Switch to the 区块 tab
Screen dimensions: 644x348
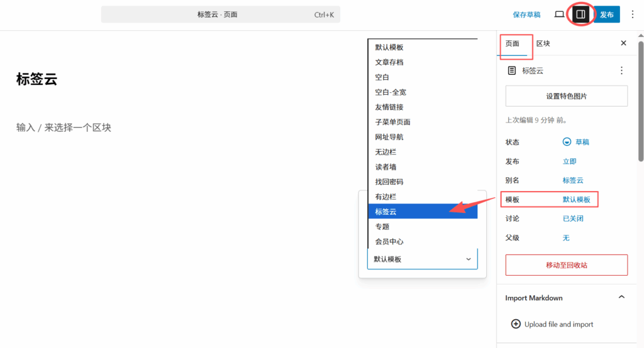[543, 43]
